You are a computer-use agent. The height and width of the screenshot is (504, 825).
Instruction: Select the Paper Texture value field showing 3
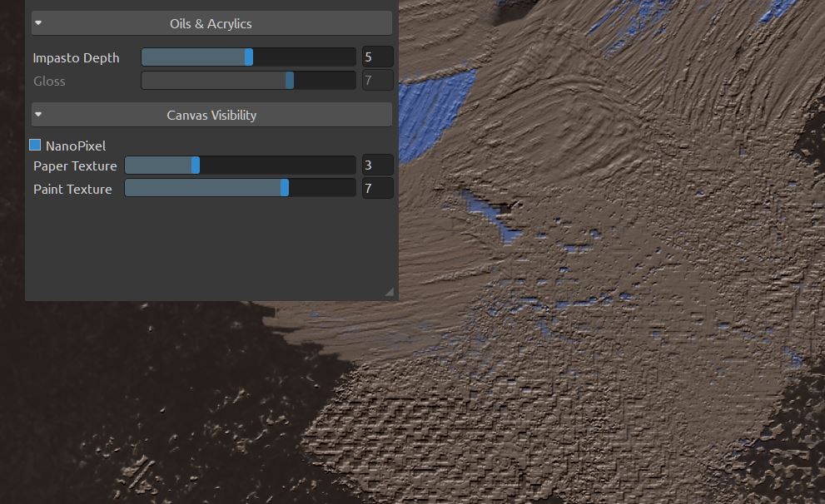[376, 165]
